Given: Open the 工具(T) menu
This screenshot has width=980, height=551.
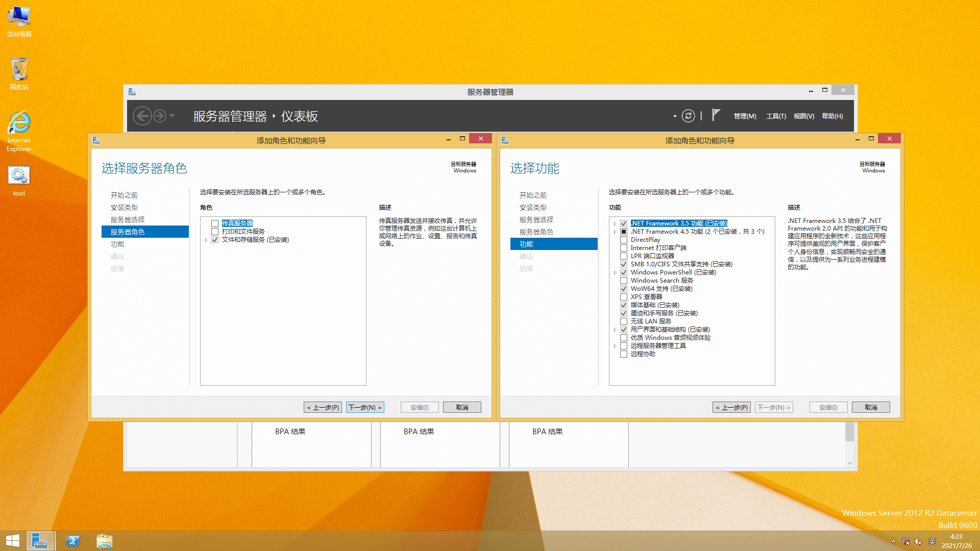Looking at the screenshot, I should tap(776, 116).
